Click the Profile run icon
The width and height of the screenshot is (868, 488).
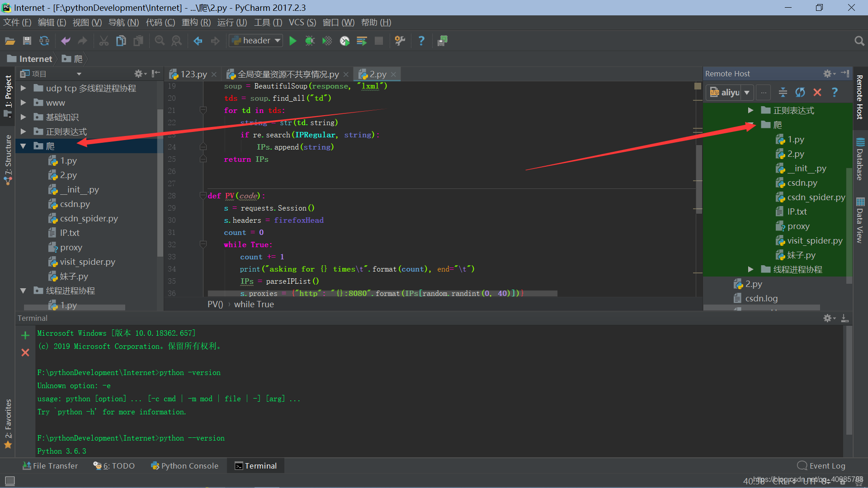tap(344, 41)
